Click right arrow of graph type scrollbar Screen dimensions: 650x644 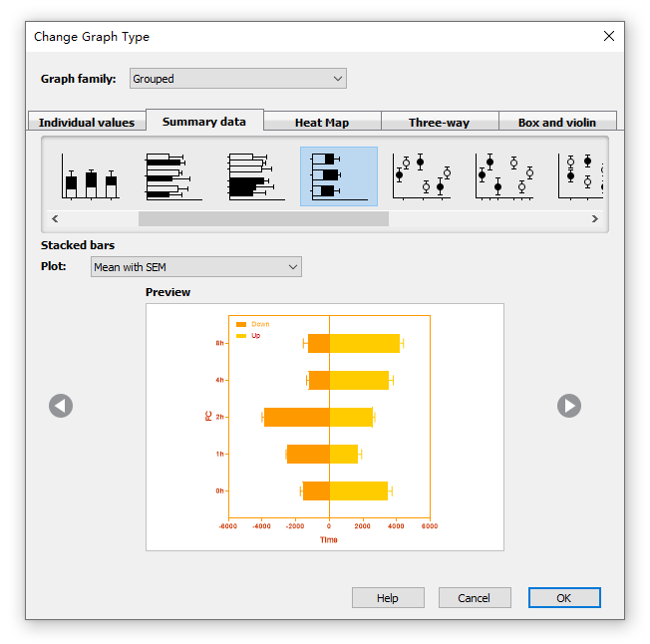595,218
